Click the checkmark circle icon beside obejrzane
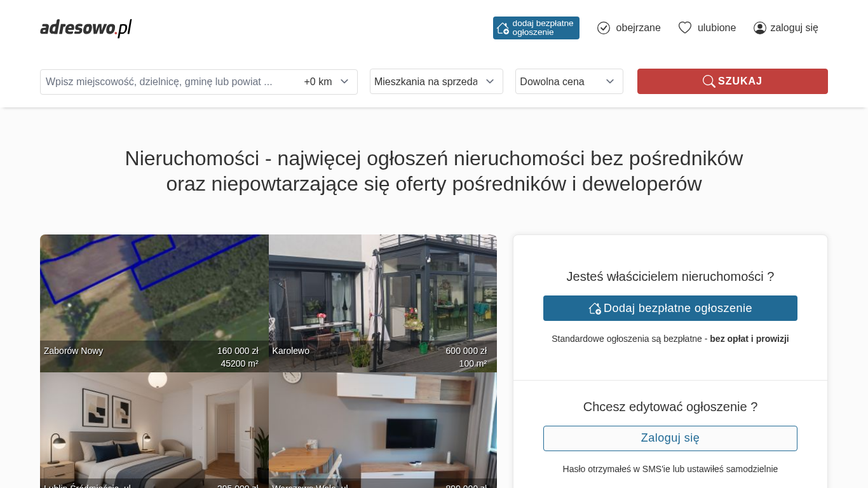 (x=604, y=28)
